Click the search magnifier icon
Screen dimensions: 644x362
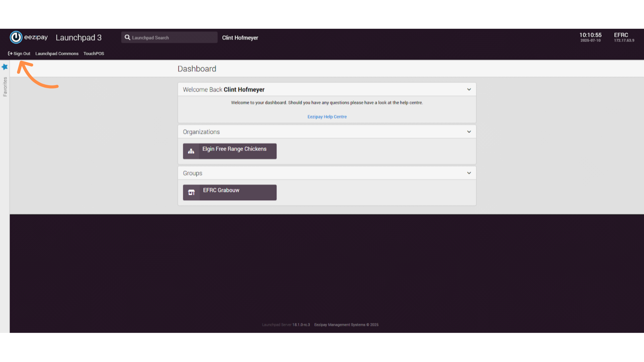pyautogui.click(x=127, y=38)
